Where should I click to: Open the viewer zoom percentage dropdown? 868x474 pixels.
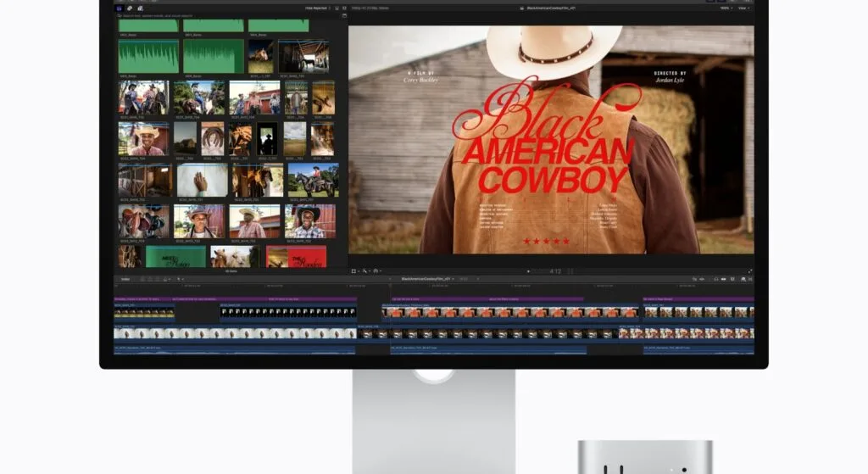(x=726, y=8)
